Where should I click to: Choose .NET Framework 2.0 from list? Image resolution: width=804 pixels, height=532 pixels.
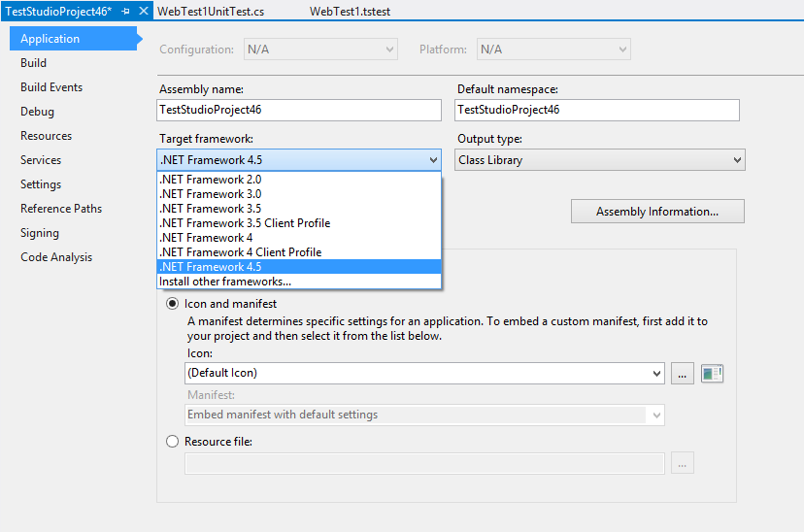pos(299,180)
